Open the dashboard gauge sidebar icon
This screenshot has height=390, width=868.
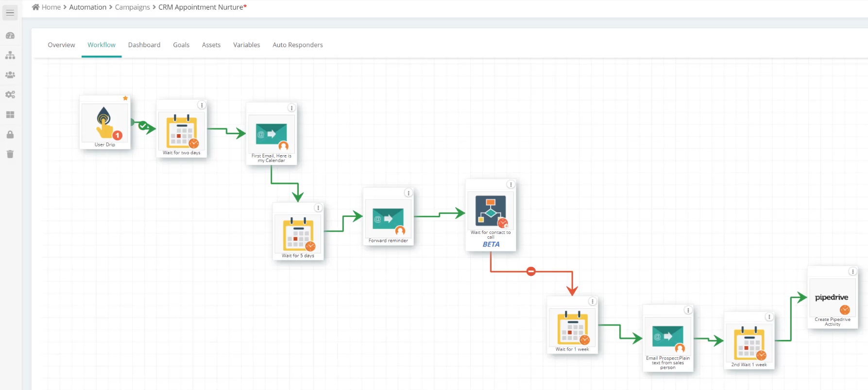(10, 35)
